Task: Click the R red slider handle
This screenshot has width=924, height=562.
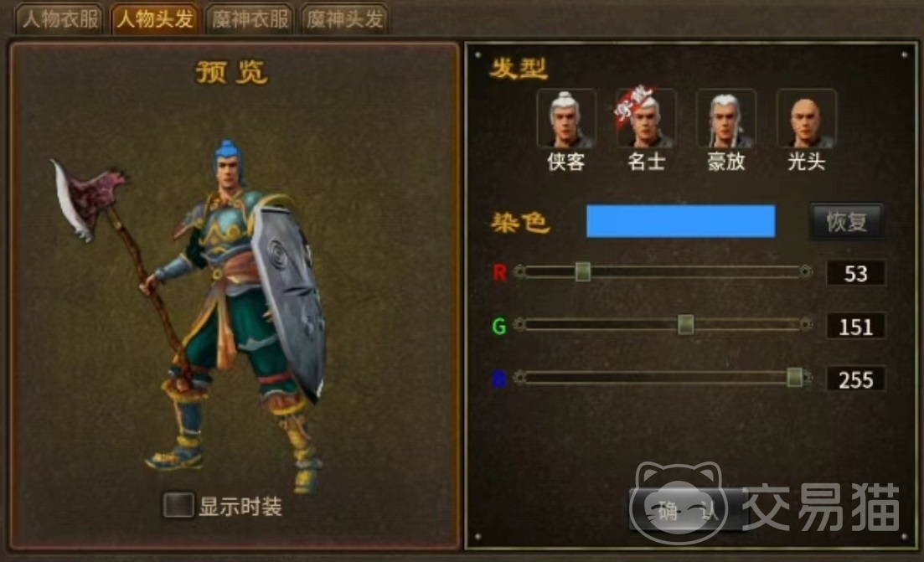Action: coord(583,271)
